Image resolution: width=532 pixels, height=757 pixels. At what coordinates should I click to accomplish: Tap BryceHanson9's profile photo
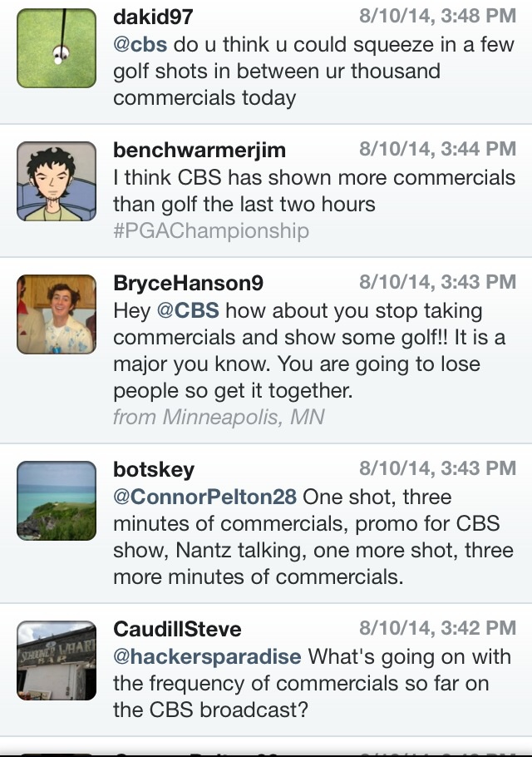[x=57, y=314]
